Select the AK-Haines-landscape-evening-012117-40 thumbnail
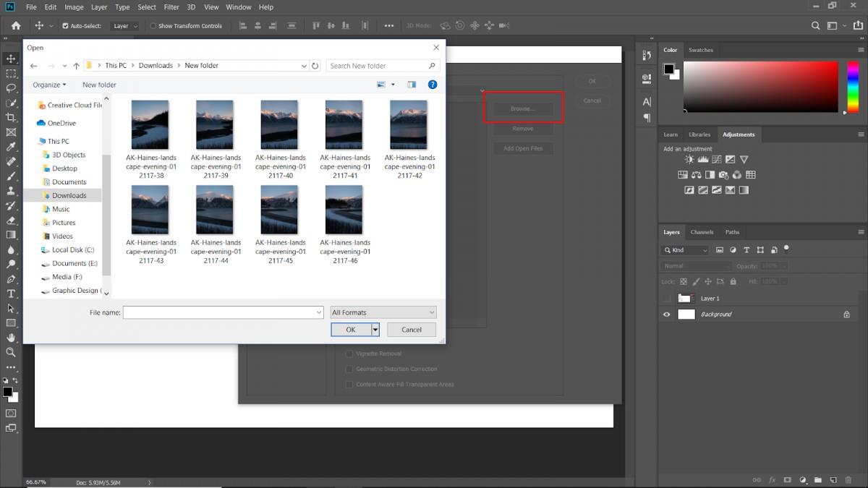The height and width of the screenshot is (488, 868). pos(280,124)
